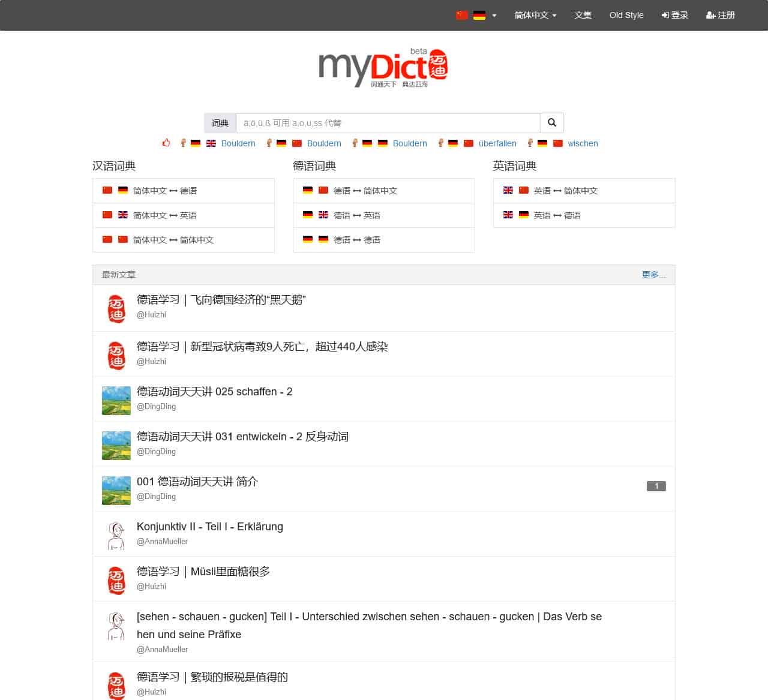768x700 pixels.
Task: Click the 汉语词典 section heading
Action: click(114, 166)
